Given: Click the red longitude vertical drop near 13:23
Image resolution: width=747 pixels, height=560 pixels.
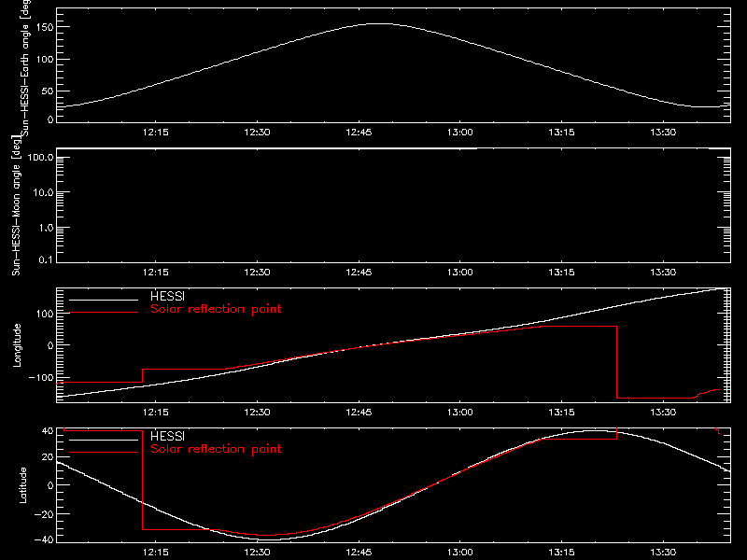Looking at the screenshot, I should point(617,362).
